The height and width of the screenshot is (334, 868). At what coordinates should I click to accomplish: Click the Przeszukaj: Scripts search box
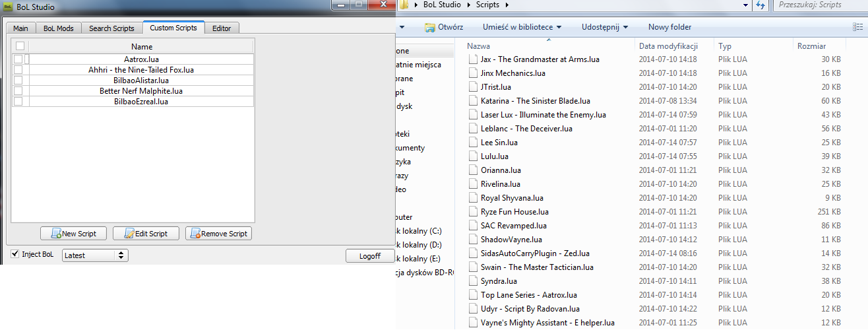tap(819, 5)
